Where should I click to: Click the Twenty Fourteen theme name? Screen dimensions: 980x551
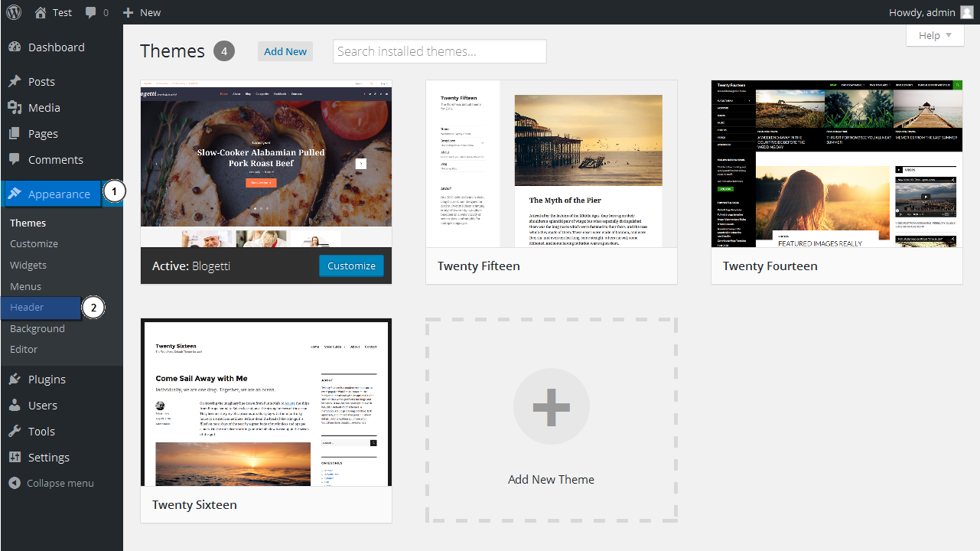point(770,266)
